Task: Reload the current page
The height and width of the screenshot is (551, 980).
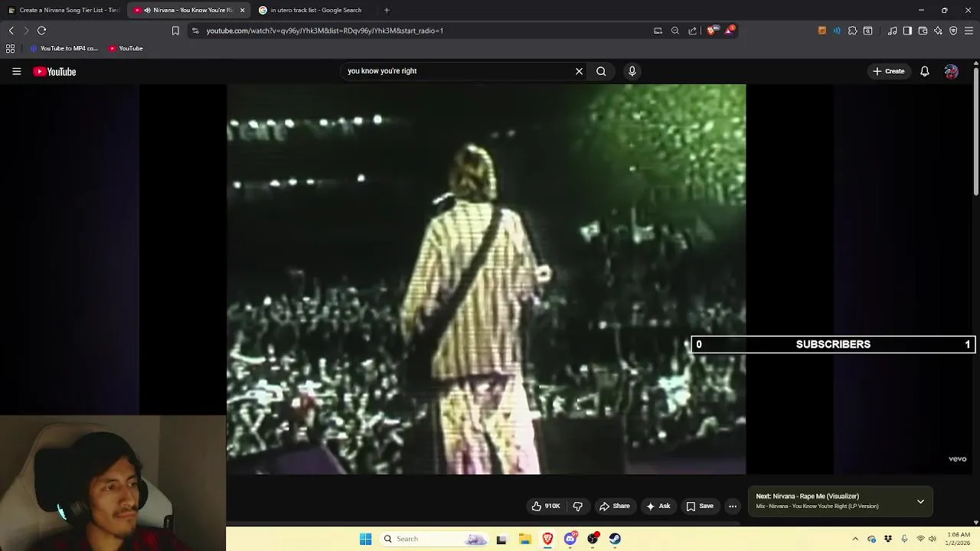Action: pyautogui.click(x=42, y=31)
